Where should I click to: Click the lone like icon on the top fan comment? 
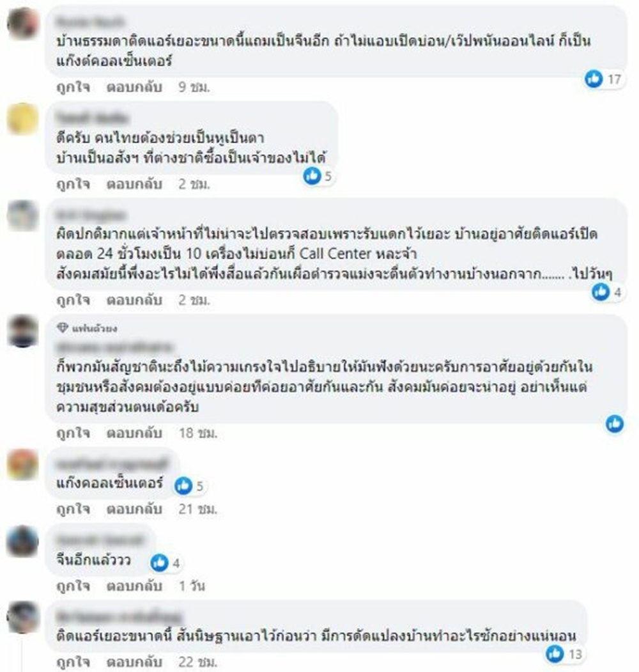click(x=615, y=424)
